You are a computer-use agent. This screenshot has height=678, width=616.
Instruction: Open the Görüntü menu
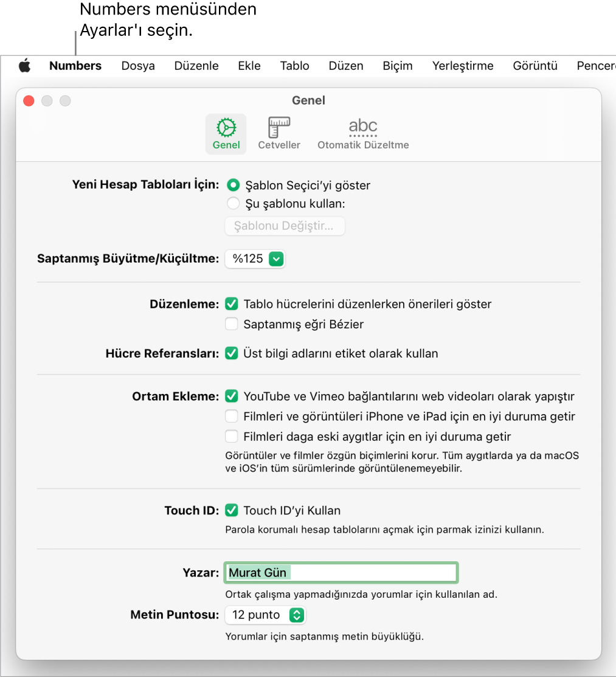pyautogui.click(x=535, y=66)
